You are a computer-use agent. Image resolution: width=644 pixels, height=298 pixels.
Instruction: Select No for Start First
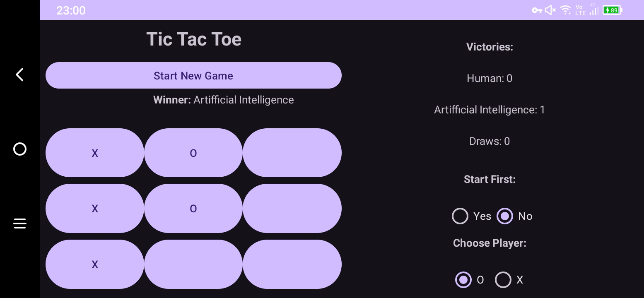505,216
